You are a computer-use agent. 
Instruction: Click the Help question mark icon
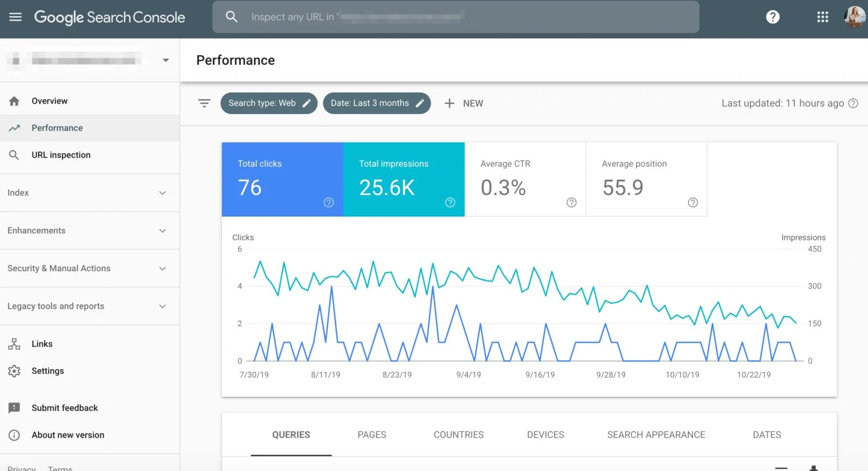773,17
